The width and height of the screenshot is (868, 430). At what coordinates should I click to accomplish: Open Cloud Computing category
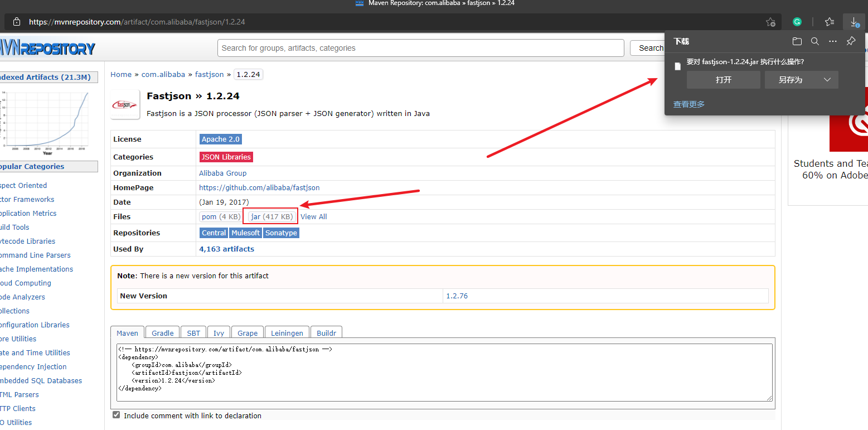pos(25,283)
